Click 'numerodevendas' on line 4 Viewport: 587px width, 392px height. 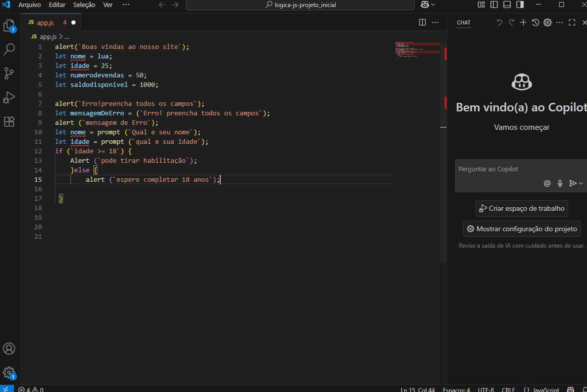tap(97, 75)
